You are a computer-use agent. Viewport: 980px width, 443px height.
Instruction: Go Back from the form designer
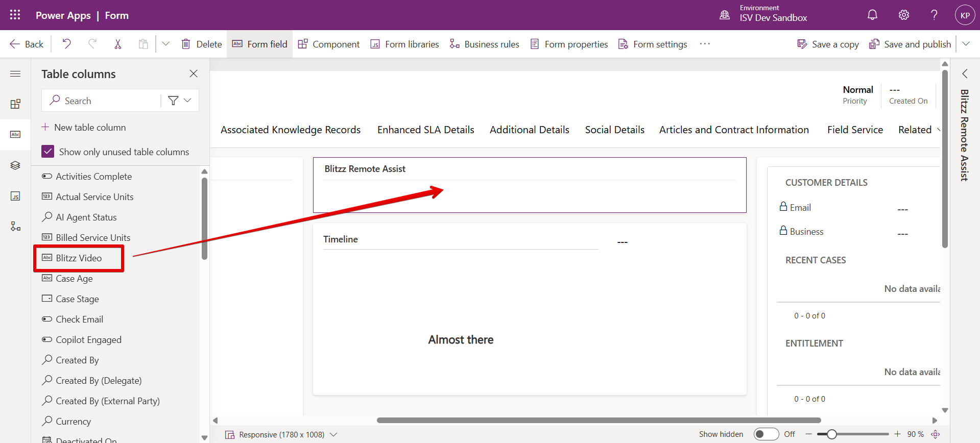(x=27, y=44)
